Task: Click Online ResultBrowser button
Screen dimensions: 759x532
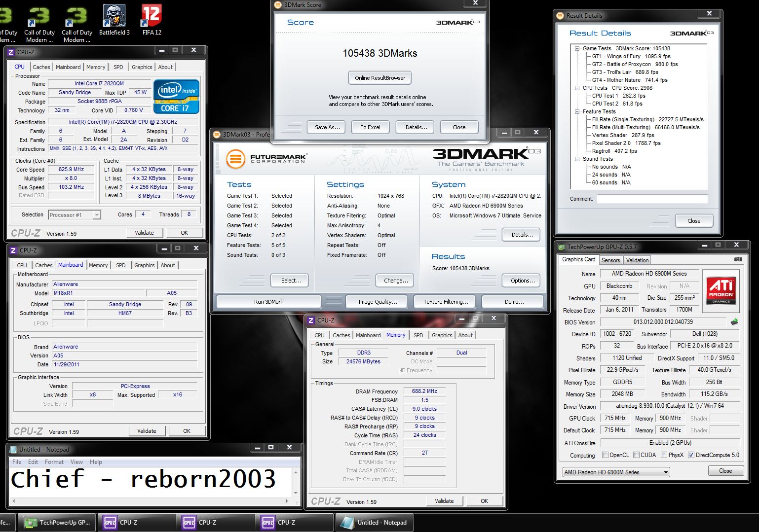Action: 380,78
